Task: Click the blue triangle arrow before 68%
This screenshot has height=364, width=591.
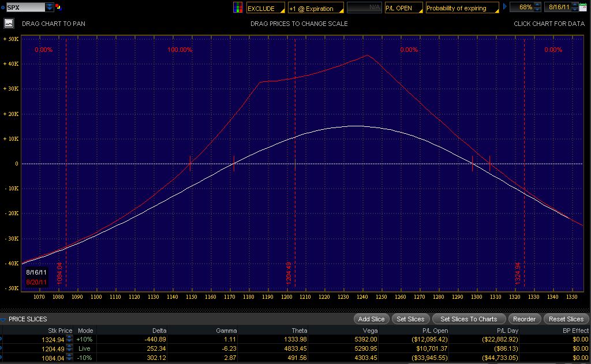Action: point(504,7)
